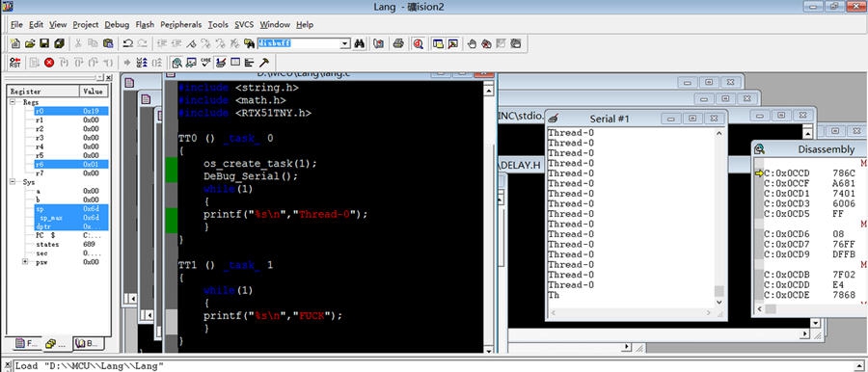Click the Enable Trace Recording icon
Viewport: 868px width, 372px height.
coord(143,63)
